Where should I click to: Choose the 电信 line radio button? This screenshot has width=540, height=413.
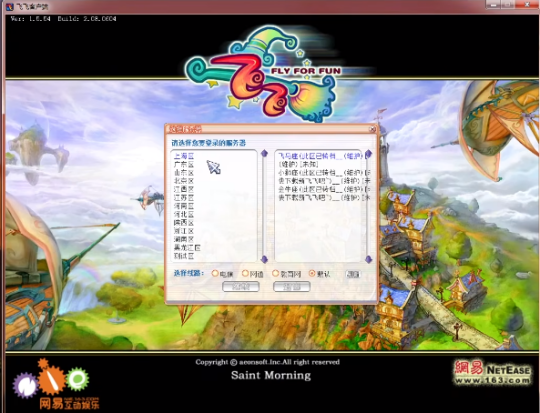(215, 273)
